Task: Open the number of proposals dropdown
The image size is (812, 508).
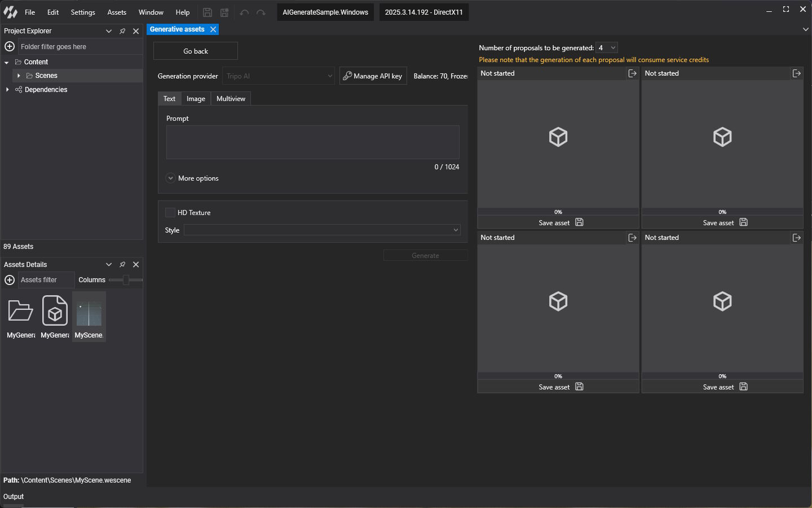Action: click(607, 48)
